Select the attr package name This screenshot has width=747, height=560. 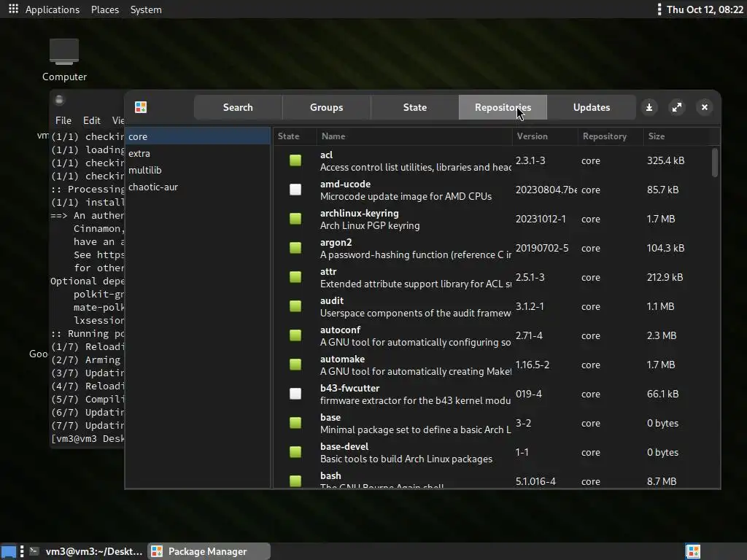[328, 271]
